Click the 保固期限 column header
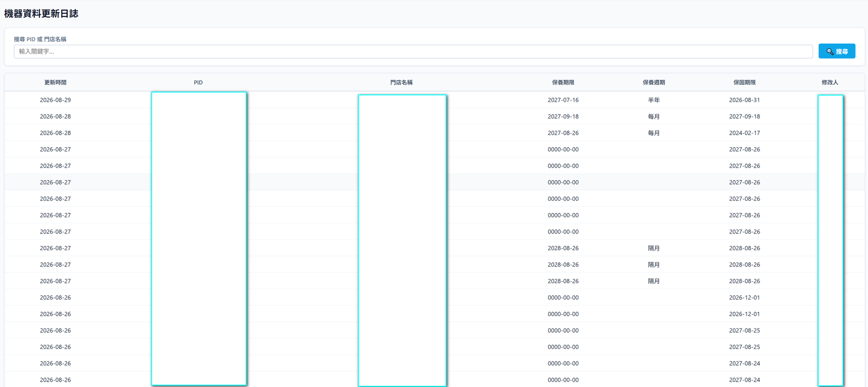 [x=744, y=83]
